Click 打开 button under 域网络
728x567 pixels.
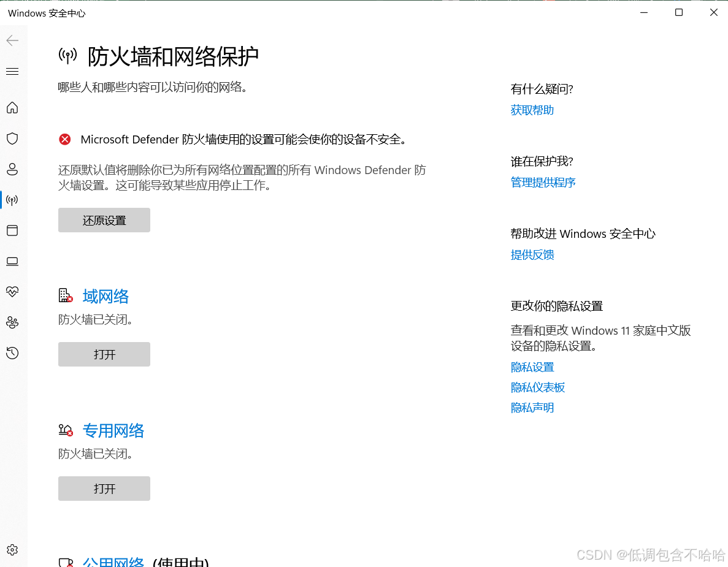[104, 354]
